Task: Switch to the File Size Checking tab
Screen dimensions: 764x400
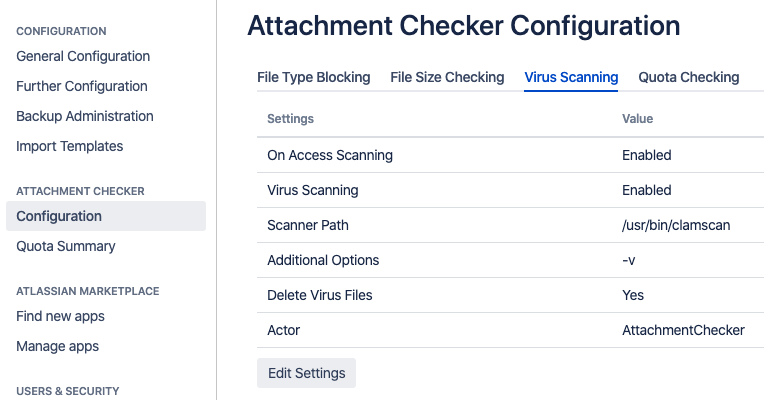Action: click(447, 77)
